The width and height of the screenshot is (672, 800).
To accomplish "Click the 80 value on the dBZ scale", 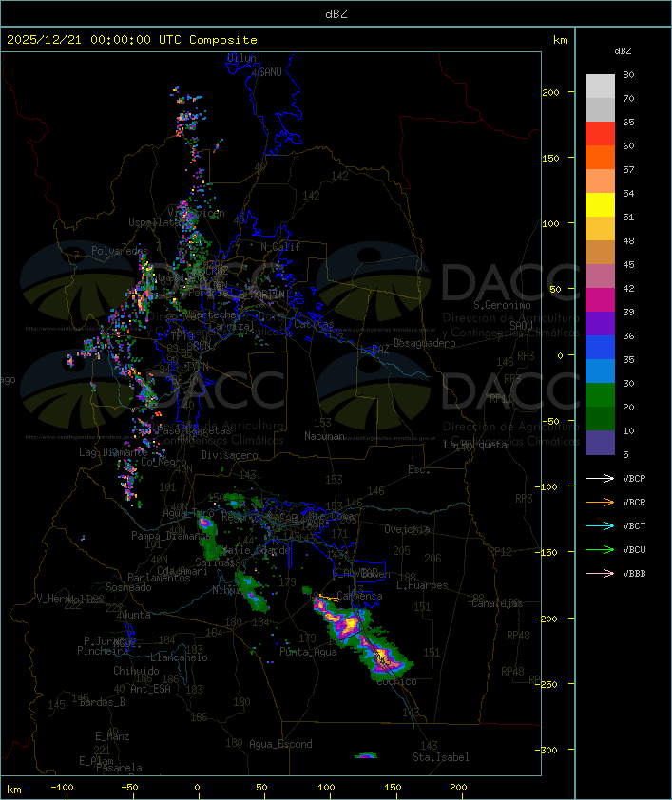I will click(x=628, y=74).
